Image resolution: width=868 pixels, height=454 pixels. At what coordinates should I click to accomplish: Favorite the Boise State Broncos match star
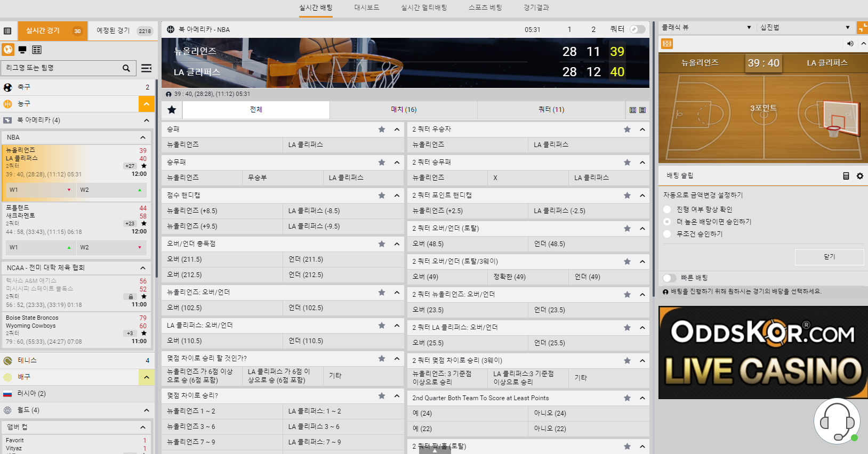(144, 334)
